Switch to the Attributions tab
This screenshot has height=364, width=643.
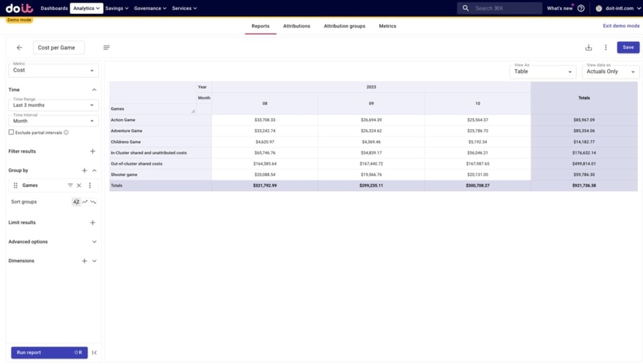coord(297,26)
